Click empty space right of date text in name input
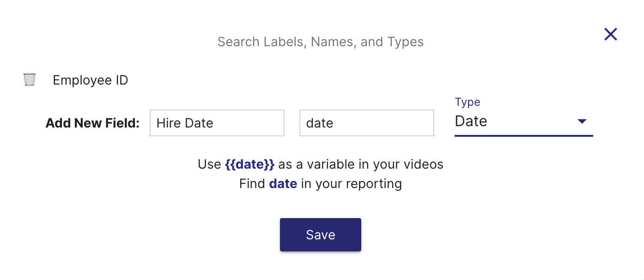The width and height of the screenshot is (644, 280). 388,123
